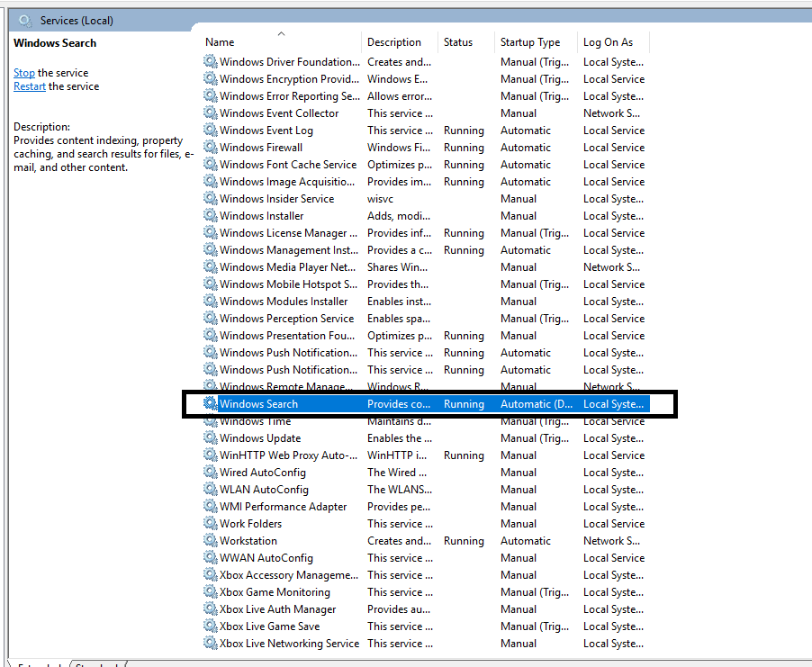
Task: Select the highlighted Windows Search service name
Action: pyautogui.click(x=258, y=404)
